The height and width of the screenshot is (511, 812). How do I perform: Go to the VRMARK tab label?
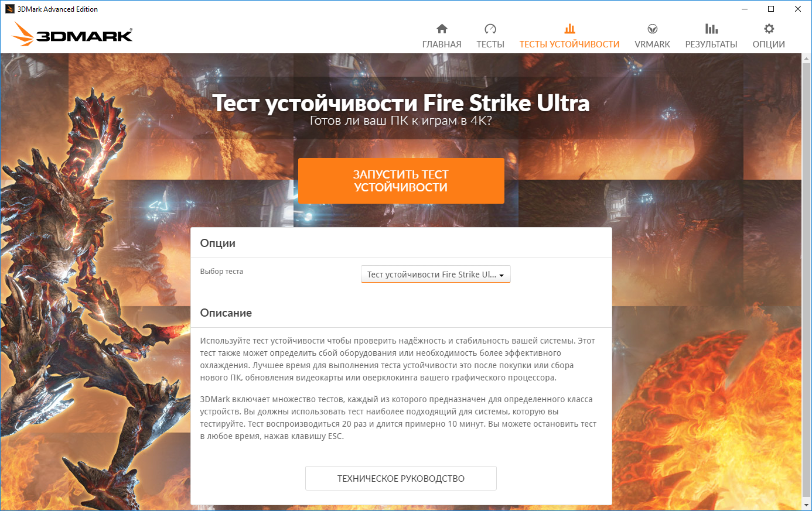(652, 44)
